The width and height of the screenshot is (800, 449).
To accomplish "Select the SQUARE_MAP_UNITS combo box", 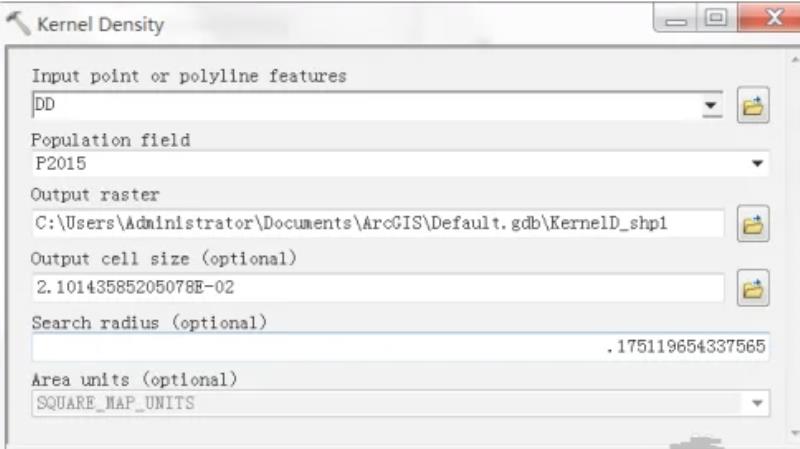I will (x=401, y=403).
